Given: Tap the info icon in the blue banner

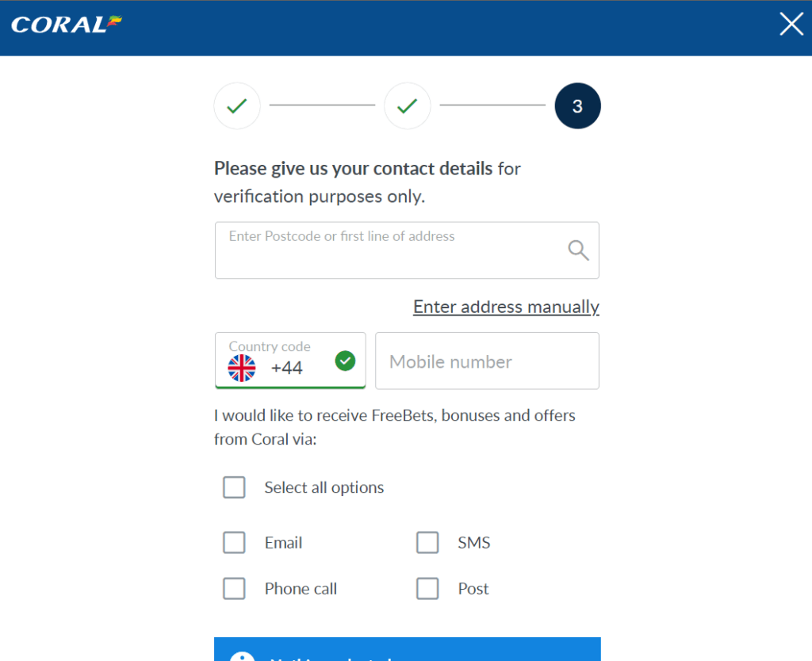Looking at the screenshot, I should pyautogui.click(x=242, y=655).
